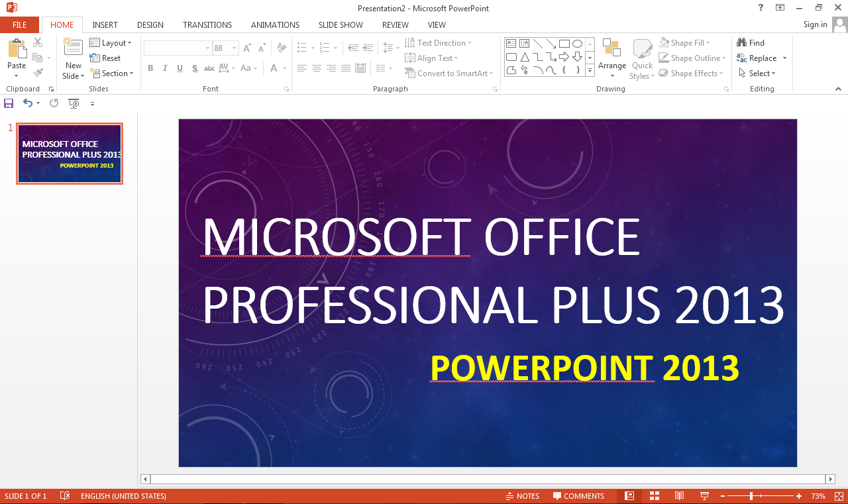Toggle the Notes pane

click(x=522, y=496)
